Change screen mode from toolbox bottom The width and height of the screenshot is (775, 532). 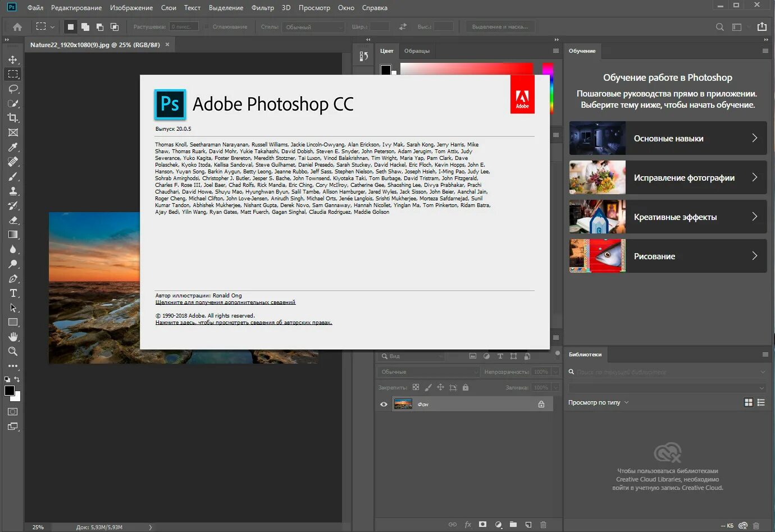click(x=12, y=426)
